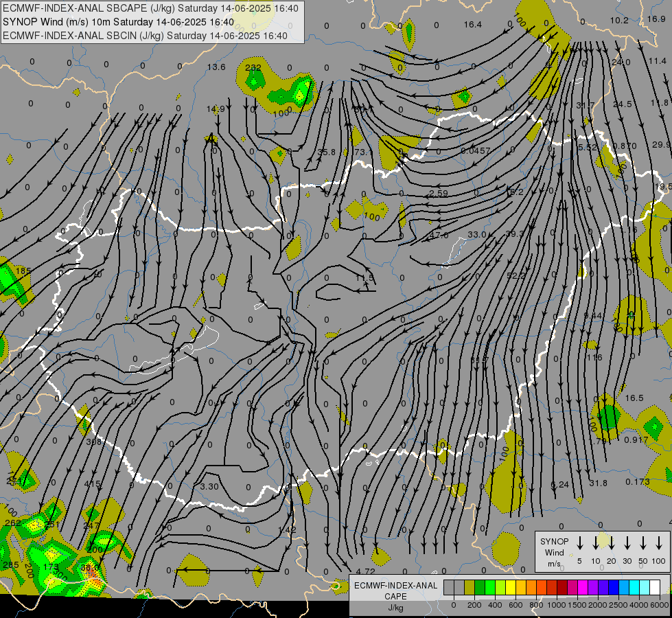The height and width of the screenshot is (618, 672).
Task: Click the 6000 tick label in CAPE legend
Action: coord(660,605)
